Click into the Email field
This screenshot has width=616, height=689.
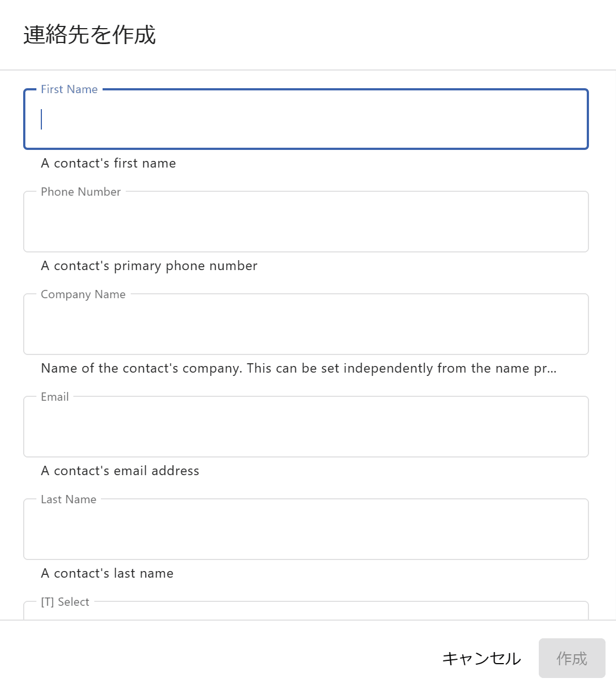coord(306,427)
